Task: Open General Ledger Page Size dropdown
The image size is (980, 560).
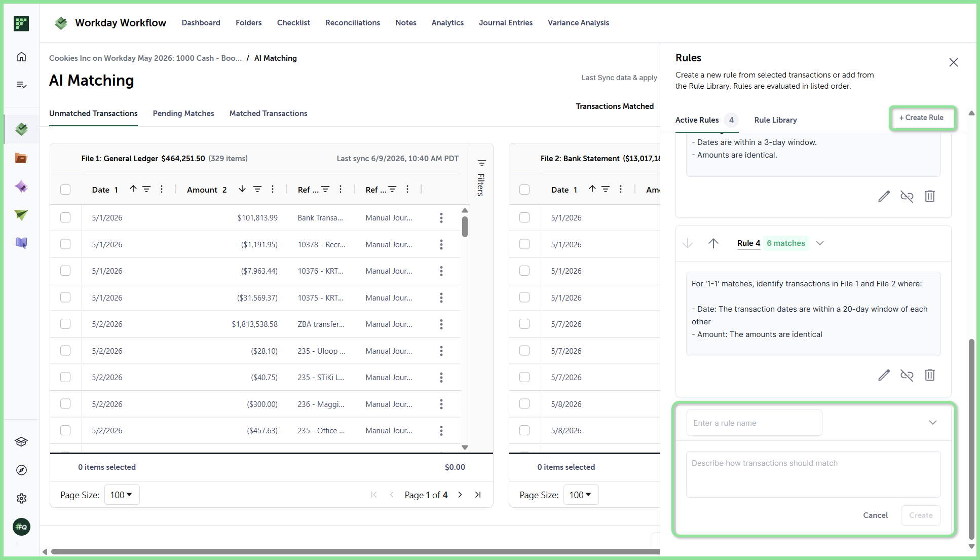Action: tap(122, 495)
